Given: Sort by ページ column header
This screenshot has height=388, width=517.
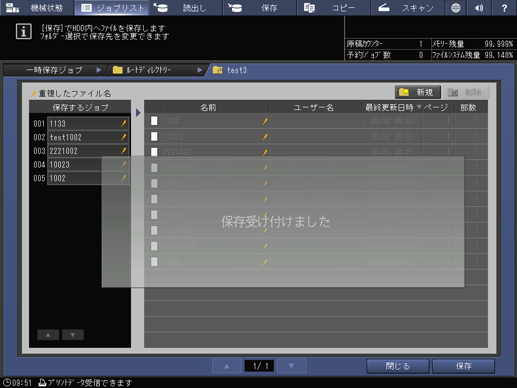Looking at the screenshot, I should [438, 107].
